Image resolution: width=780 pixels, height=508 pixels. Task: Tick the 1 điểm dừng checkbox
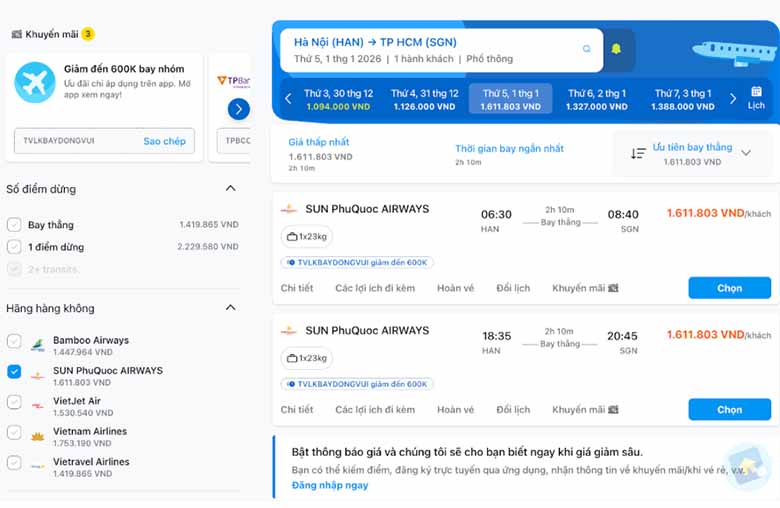click(14, 247)
